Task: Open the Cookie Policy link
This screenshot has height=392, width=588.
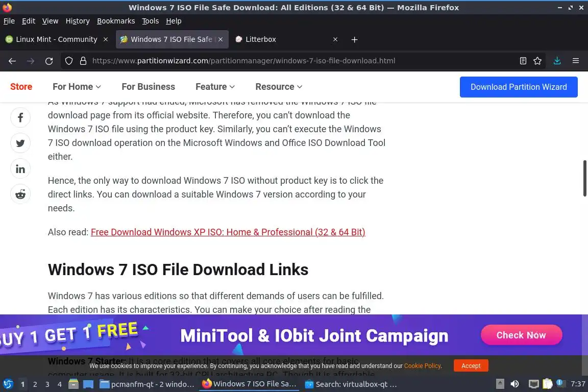Action: pos(422,366)
